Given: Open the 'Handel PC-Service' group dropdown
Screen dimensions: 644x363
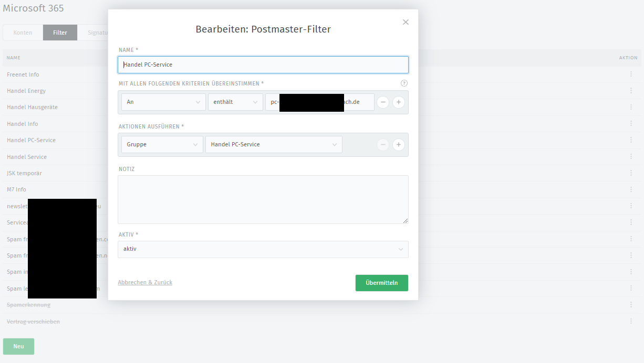Looking at the screenshot, I should (x=274, y=144).
